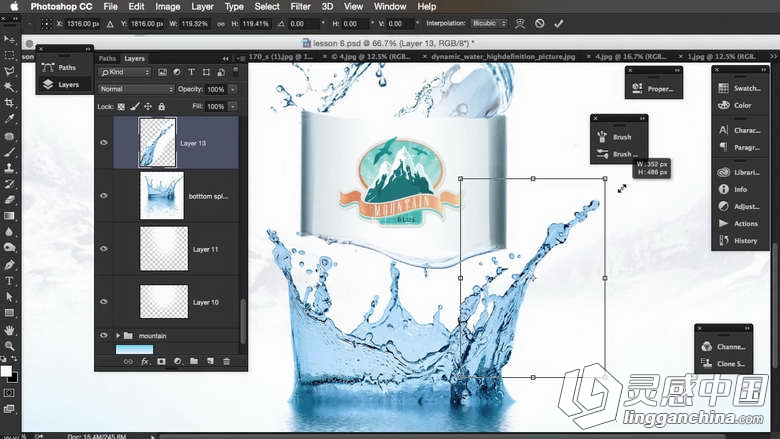Add a layer mask
The height and width of the screenshot is (439, 780).
pos(161,361)
